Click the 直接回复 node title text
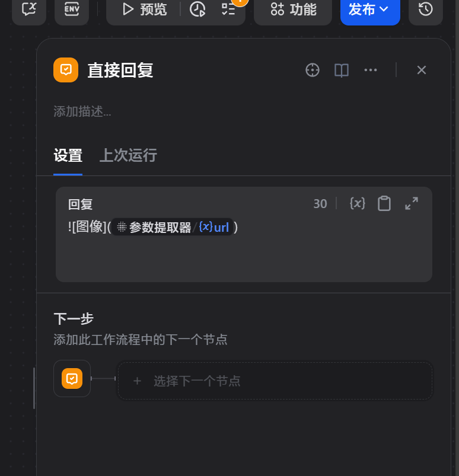Image resolution: width=459 pixels, height=476 pixels. coord(120,70)
